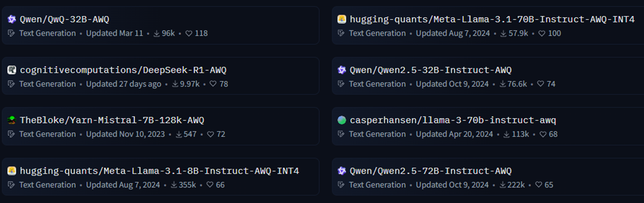Image resolution: width=644 pixels, height=203 pixels.
Task: Open the Qwen/QwQ-32B-AWQ model
Action: (x=64, y=20)
